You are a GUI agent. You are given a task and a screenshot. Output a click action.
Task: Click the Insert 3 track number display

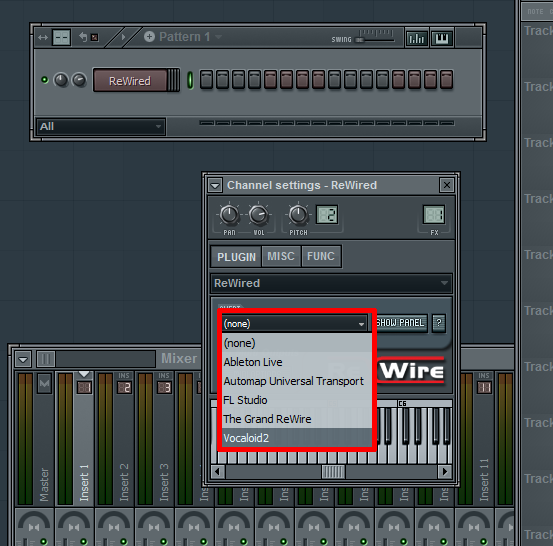[164, 388]
